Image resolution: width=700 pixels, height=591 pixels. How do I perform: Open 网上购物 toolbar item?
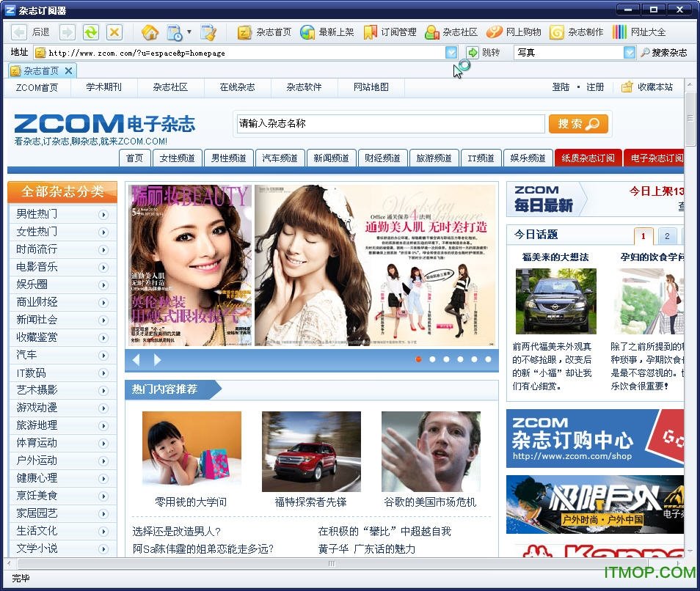514,32
